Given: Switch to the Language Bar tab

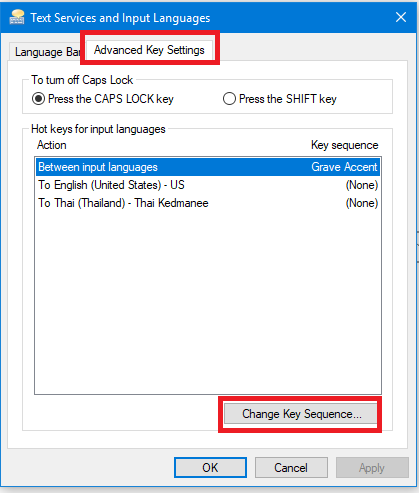Looking at the screenshot, I should pos(46,52).
